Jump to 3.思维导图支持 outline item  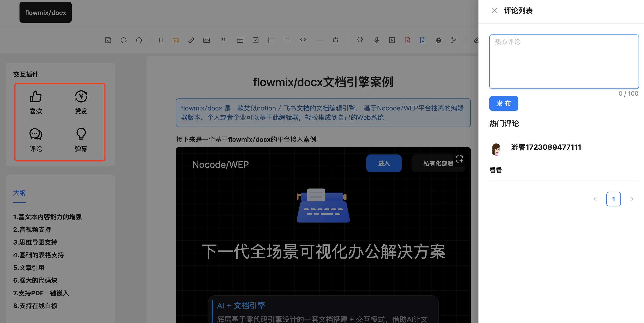point(35,242)
